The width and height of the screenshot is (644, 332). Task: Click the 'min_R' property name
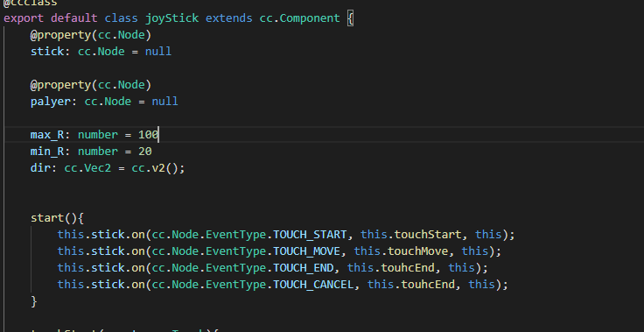click(x=47, y=152)
